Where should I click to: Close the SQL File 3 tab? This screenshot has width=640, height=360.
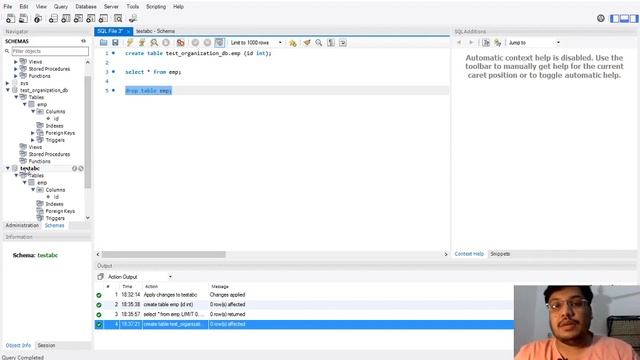128,31
